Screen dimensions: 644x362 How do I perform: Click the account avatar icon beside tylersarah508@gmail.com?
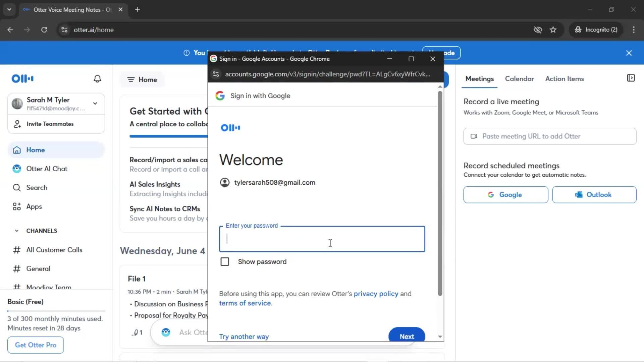pos(224,183)
